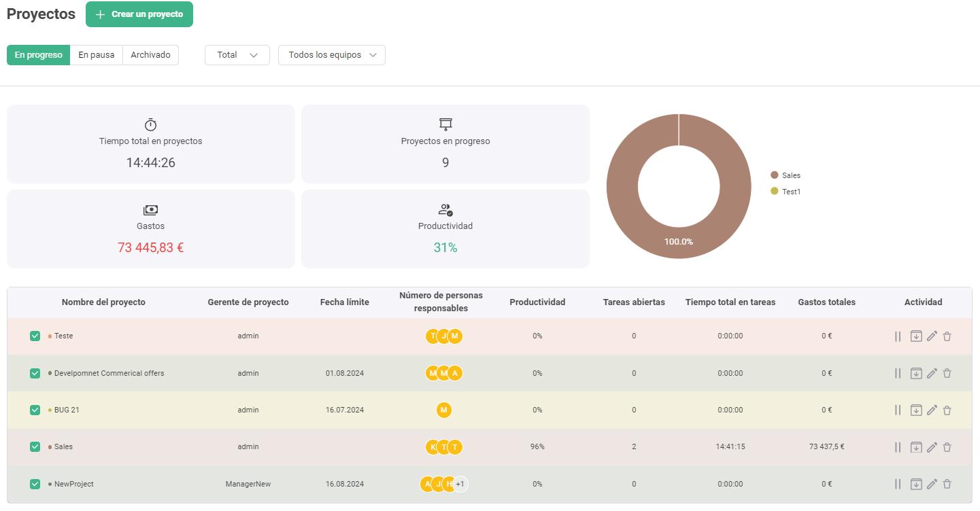Delete the BUG 21 project
This screenshot has width=980, height=511.
[x=947, y=410]
